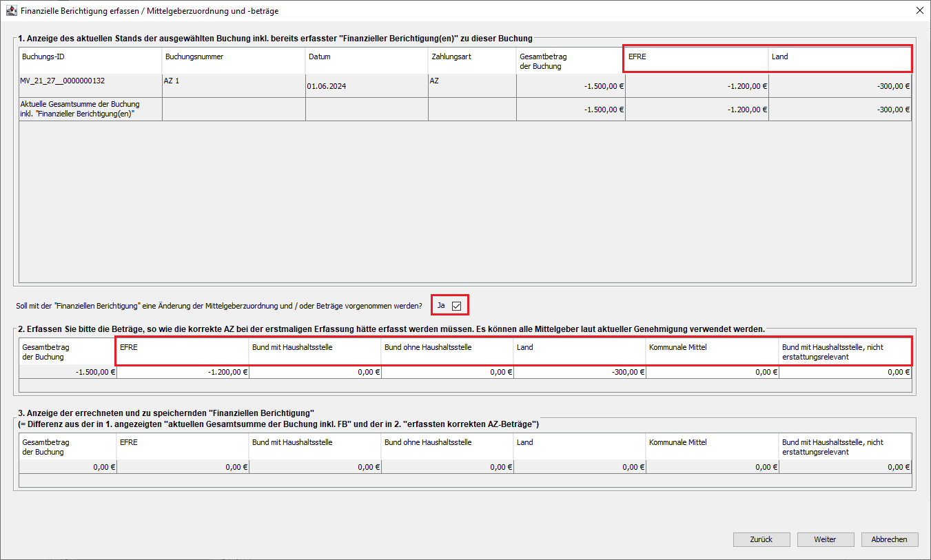Cancel the dialog via Abbrechen

pyautogui.click(x=889, y=539)
